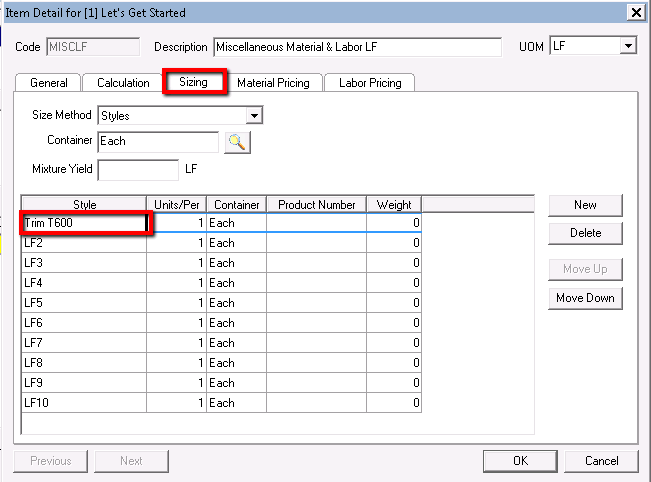Go to the Material Pricing tab
Screen dimensions: 651x482
pyautogui.click(x=273, y=83)
